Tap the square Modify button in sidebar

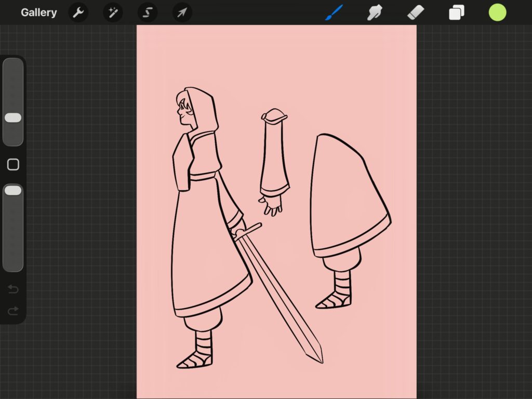tap(13, 165)
